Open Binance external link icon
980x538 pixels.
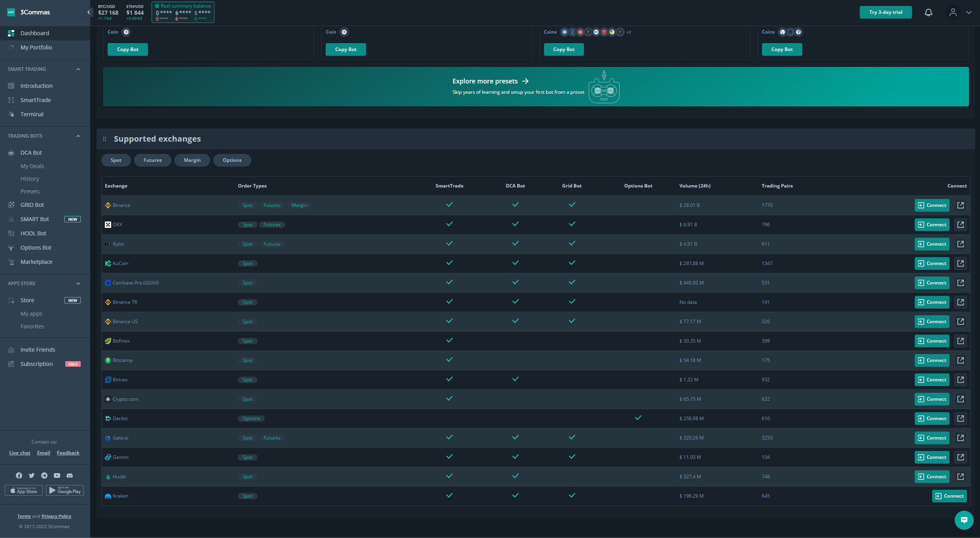(x=960, y=205)
